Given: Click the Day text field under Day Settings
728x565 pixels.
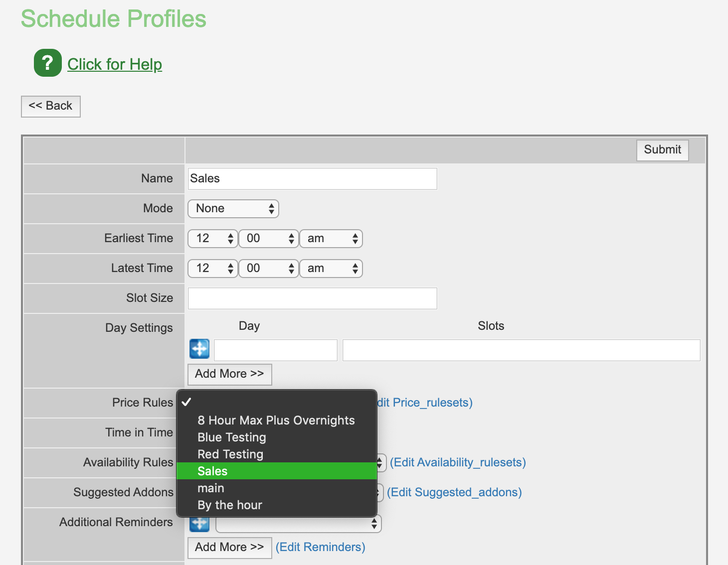Looking at the screenshot, I should tap(276, 350).
